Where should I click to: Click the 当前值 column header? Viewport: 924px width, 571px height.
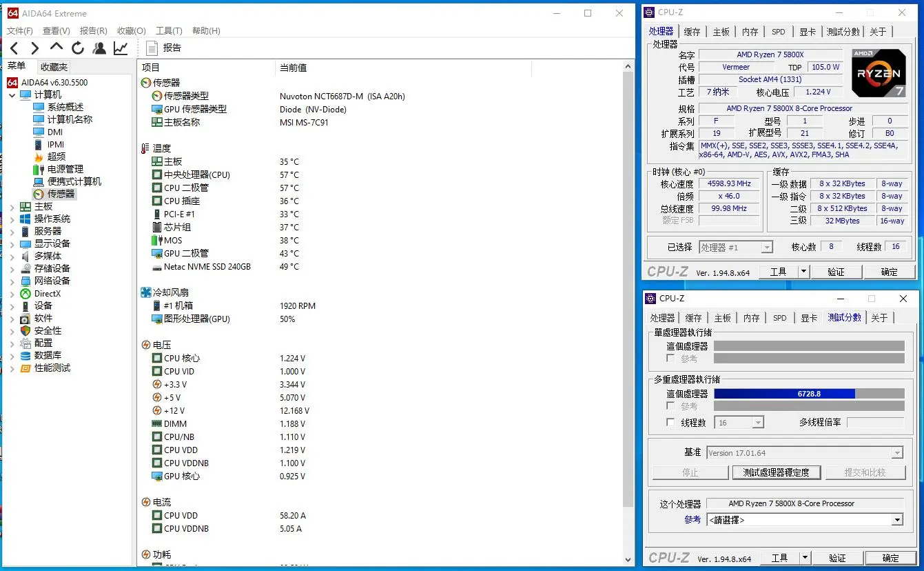[403, 68]
